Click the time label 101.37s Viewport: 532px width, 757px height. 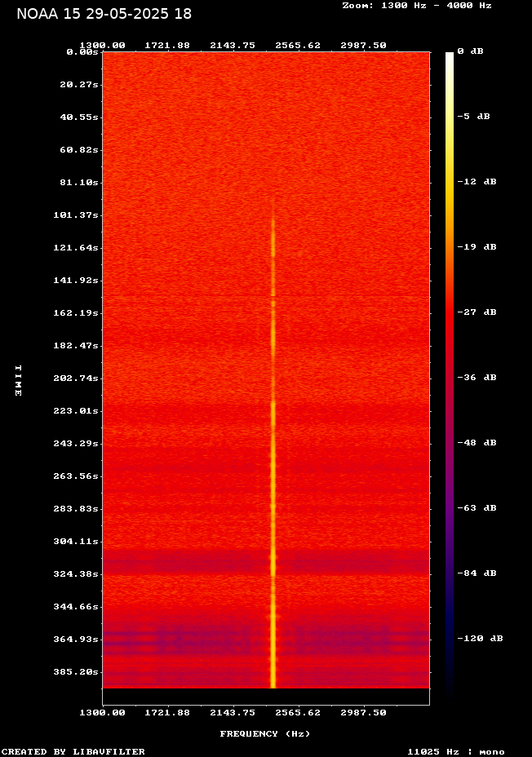coord(76,215)
